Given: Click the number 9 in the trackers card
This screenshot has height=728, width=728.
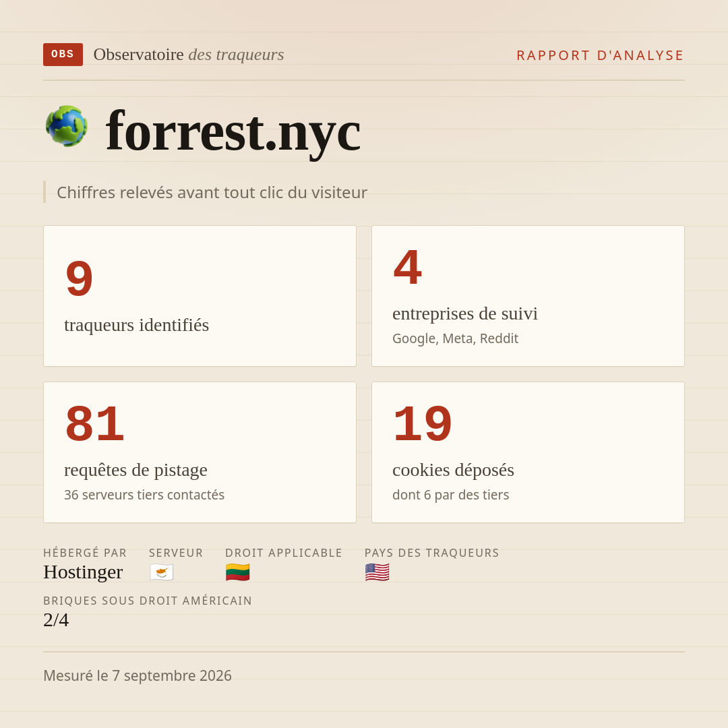Looking at the screenshot, I should [x=80, y=278].
